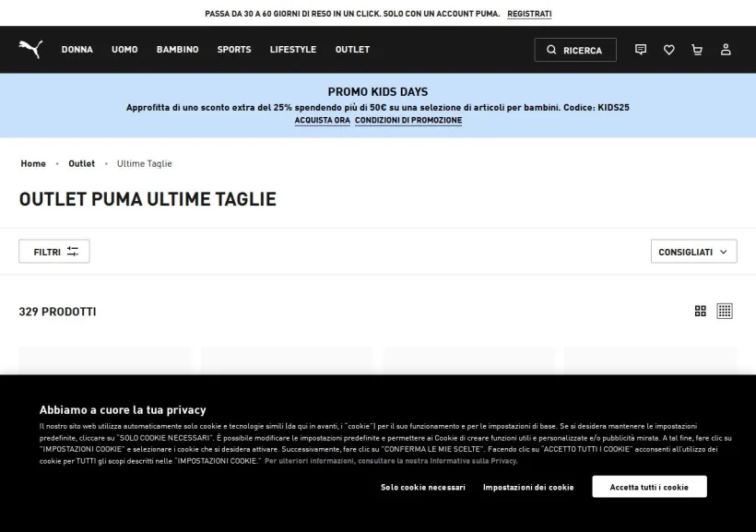Screen dimensions: 756x532
Task: Choose Solo cookie necessari
Action: coord(423,487)
